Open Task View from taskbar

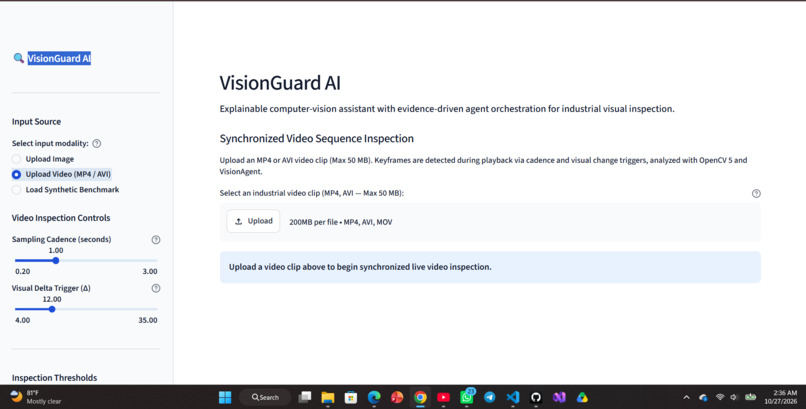[305, 397]
